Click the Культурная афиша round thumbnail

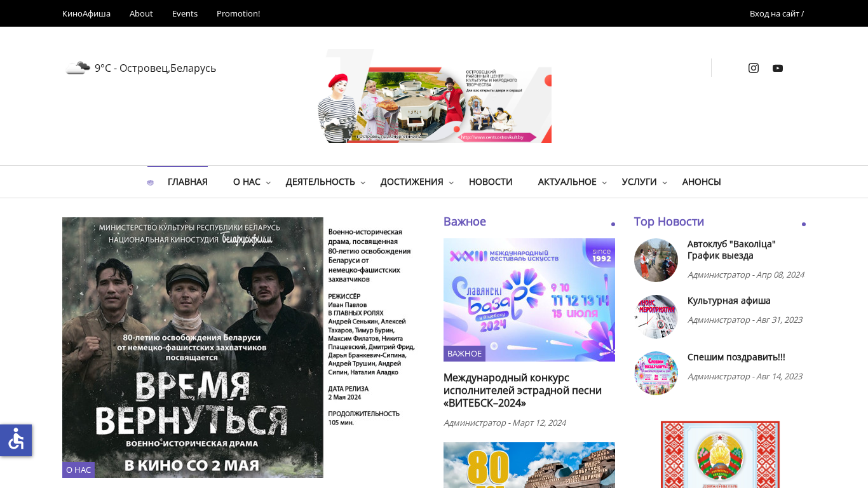click(x=656, y=316)
